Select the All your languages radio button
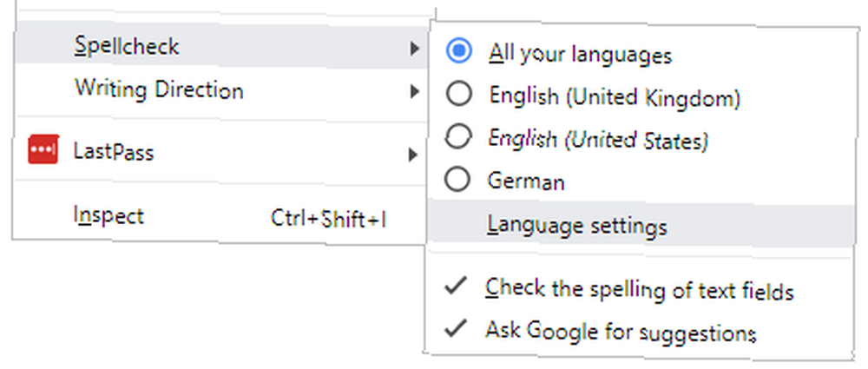The image size is (868, 369). click(x=458, y=51)
